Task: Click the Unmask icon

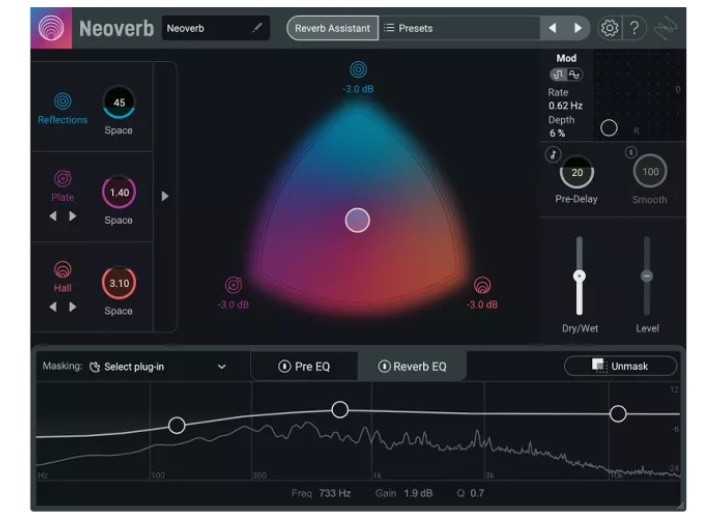Action: point(599,366)
